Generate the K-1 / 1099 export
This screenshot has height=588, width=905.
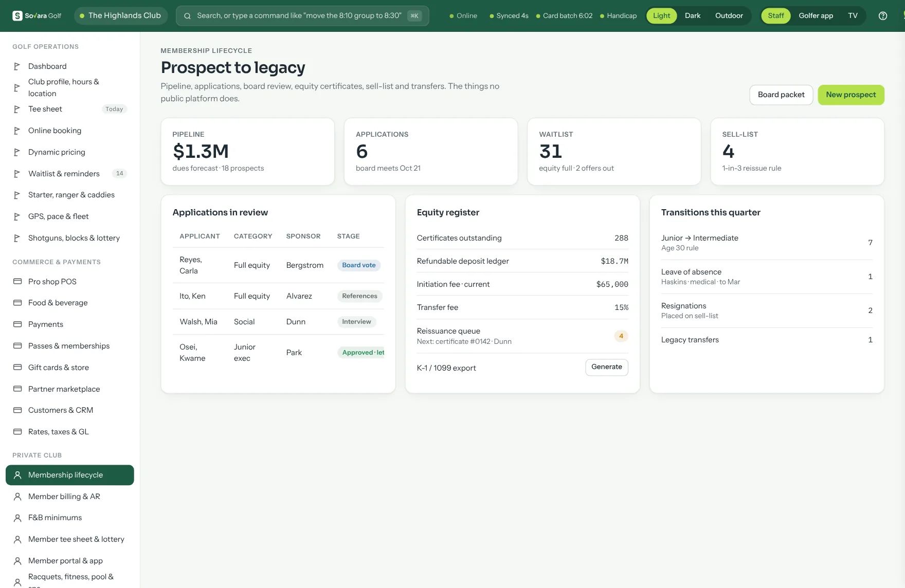point(606,367)
